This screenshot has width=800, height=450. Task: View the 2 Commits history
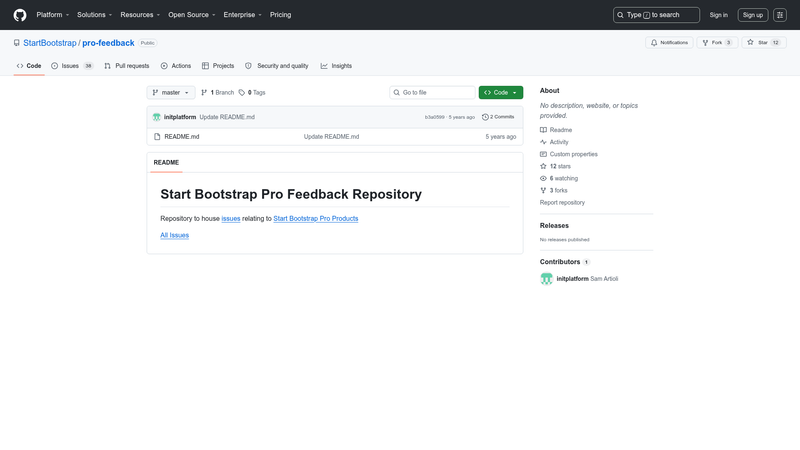498,117
